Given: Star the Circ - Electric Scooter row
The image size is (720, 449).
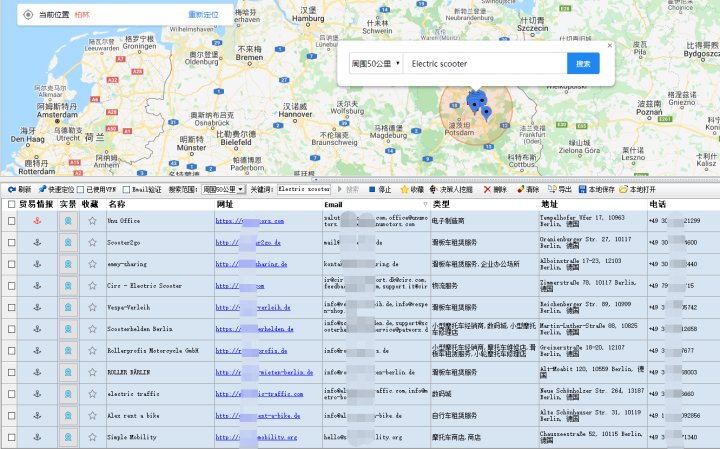Looking at the screenshot, I should point(92,286).
